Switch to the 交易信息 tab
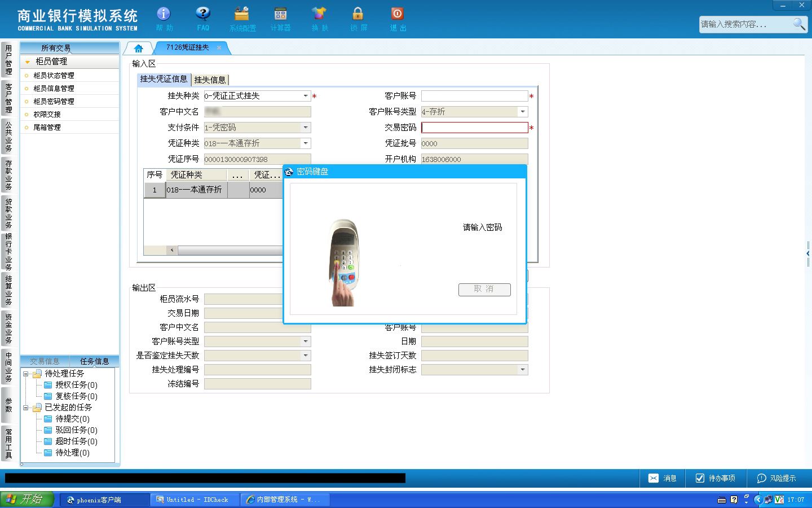This screenshot has width=812, height=508. coord(45,361)
